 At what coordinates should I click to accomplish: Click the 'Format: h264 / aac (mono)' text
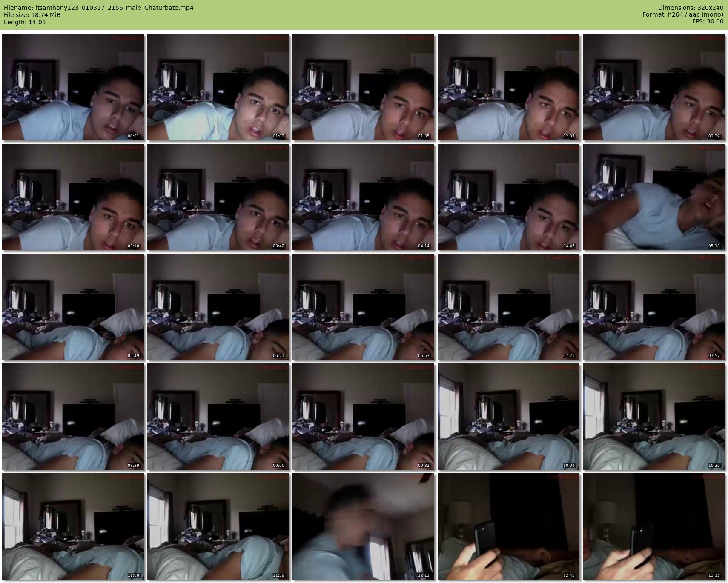683,15
